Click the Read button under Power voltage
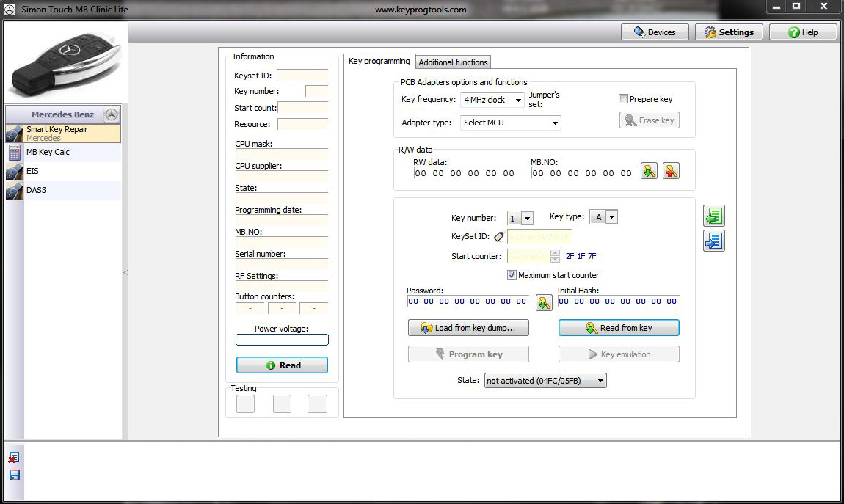Screen dimensions: 844x504 (282, 365)
